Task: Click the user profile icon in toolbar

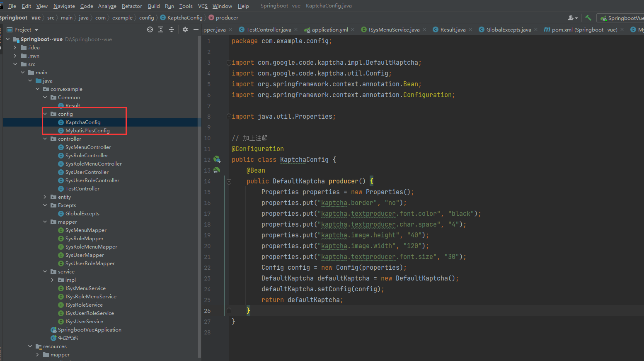Action: point(573,18)
